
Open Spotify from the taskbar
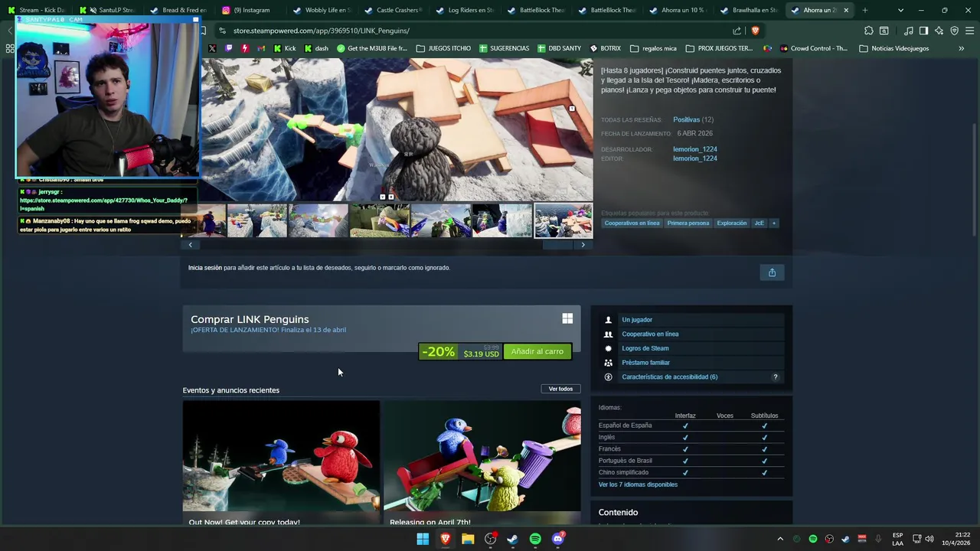[535, 539]
